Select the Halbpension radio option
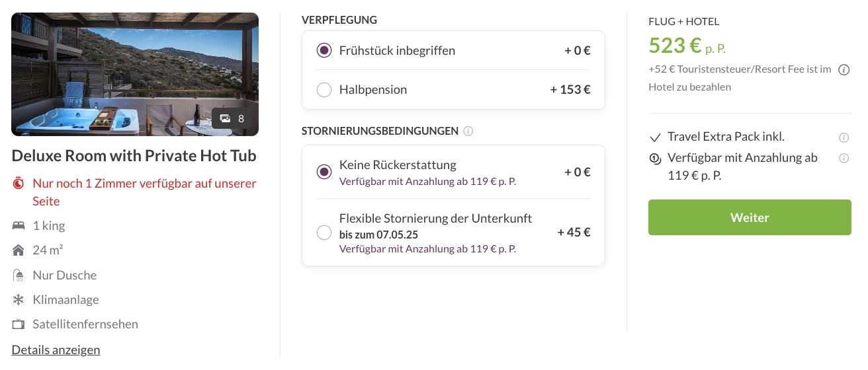 click(x=324, y=90)
